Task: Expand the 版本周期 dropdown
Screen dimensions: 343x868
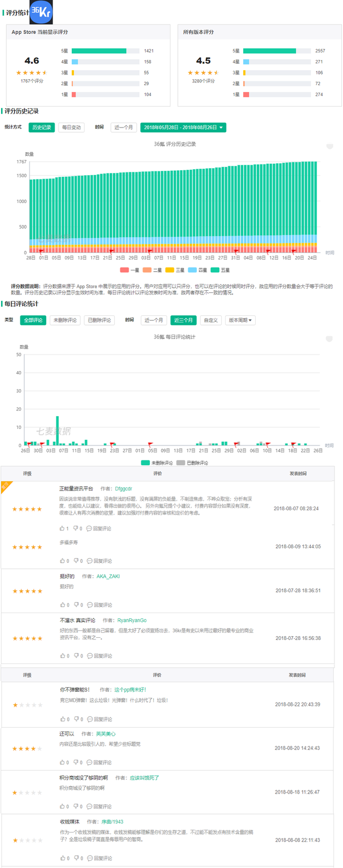Action: [x=240, y=320]
